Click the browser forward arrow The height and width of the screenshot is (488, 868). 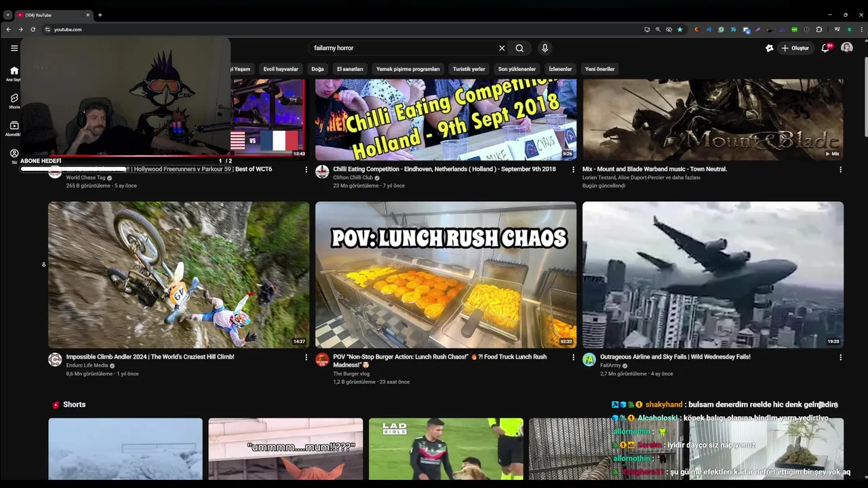coord(20,30)
